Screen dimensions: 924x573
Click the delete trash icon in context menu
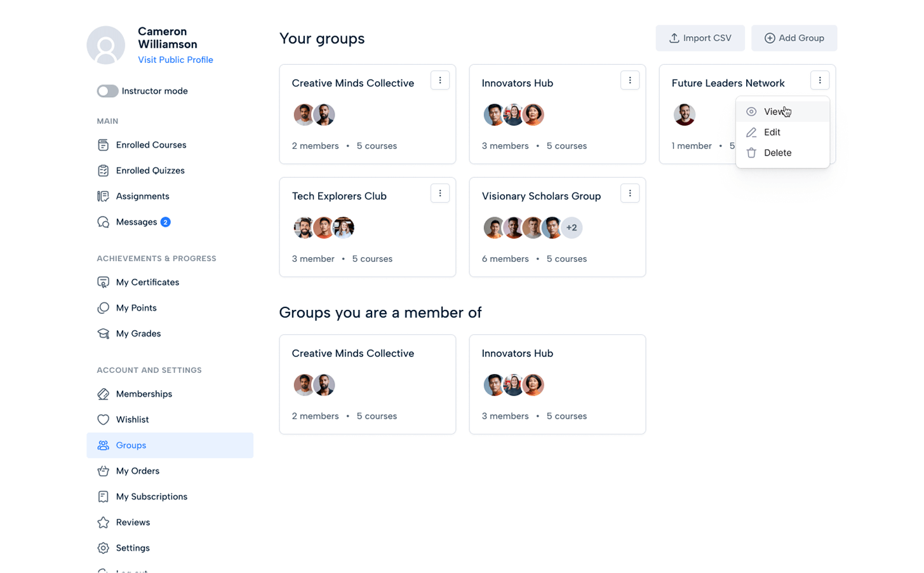point(751,152)
